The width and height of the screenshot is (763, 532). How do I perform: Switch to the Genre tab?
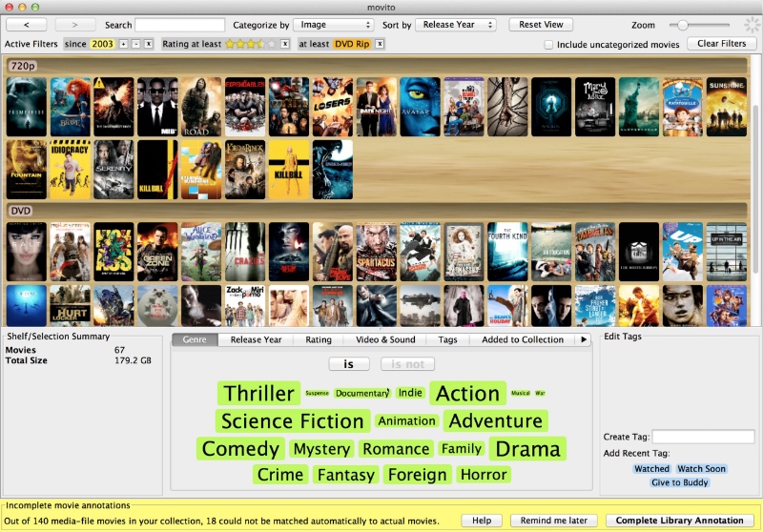pos(195,339)
